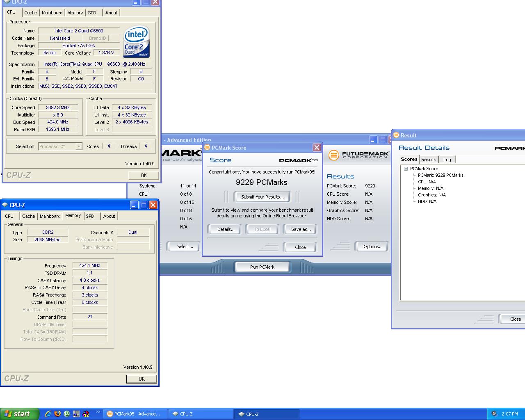The height and width of the screenshot is (420, 525).
Task: Click the 9229 PCMarks score text
Action: tap(262, 183)
